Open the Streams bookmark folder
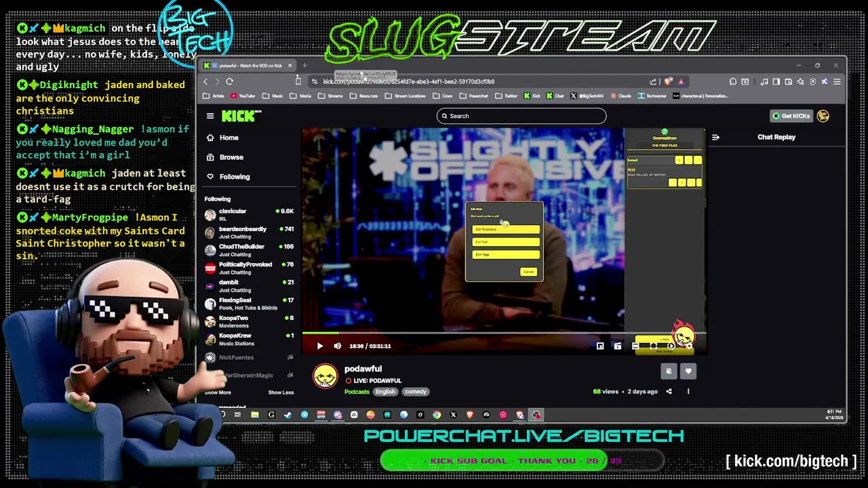 coord(331,96)
